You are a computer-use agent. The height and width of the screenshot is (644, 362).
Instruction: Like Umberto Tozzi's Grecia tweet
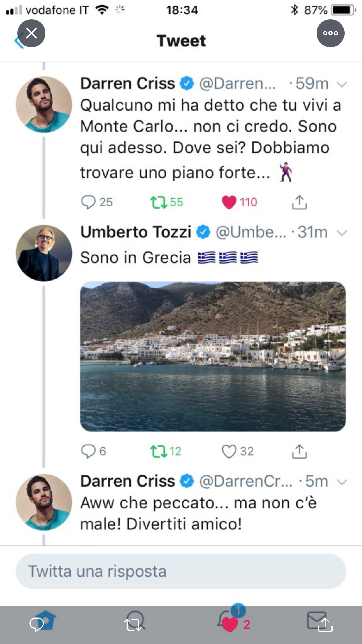click(x=229, y=451)
